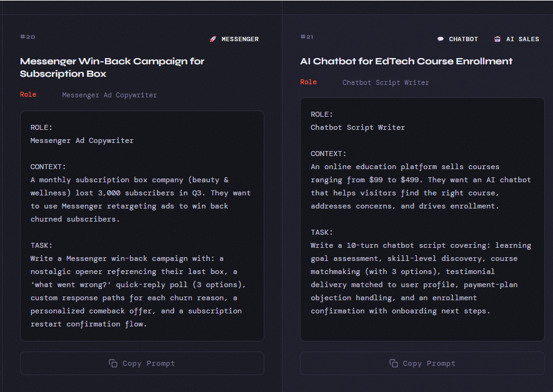This screenshot has height=392, width=553.
Task: Click the red Role label on card #20
Action: coord(28,95)
